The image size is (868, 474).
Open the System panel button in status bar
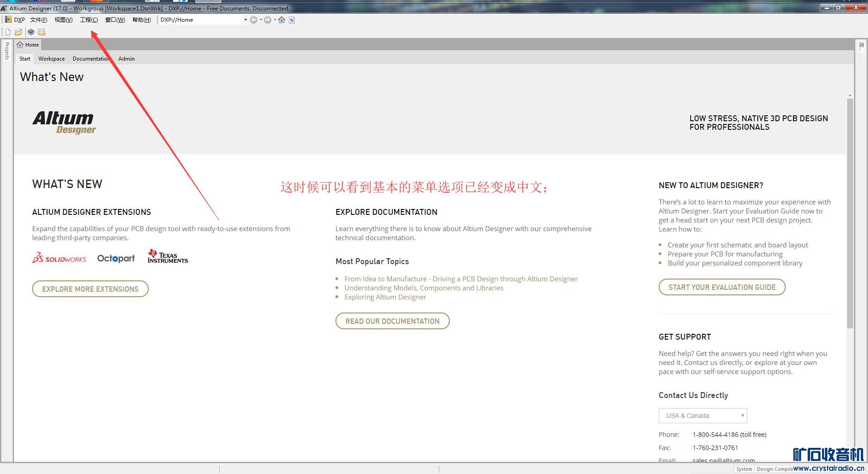pos(744,469)
